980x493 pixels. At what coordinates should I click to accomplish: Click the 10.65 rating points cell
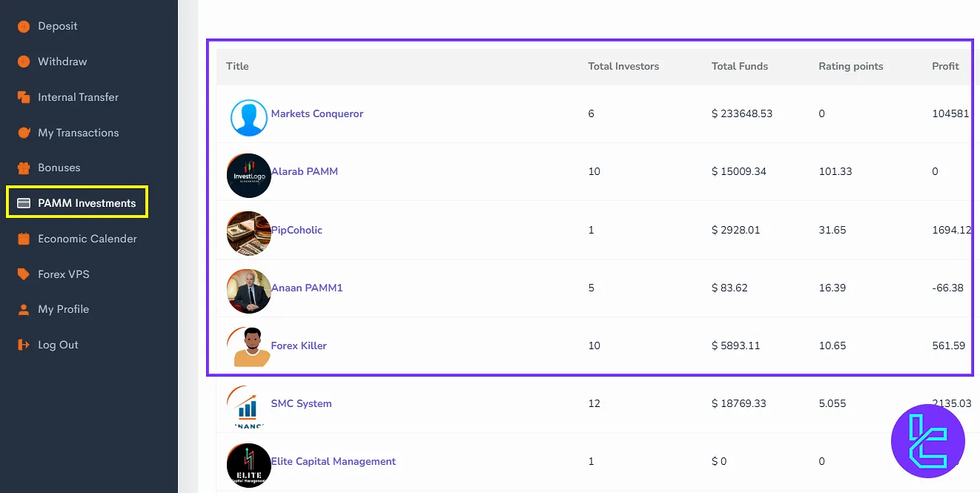pos(832,345)
